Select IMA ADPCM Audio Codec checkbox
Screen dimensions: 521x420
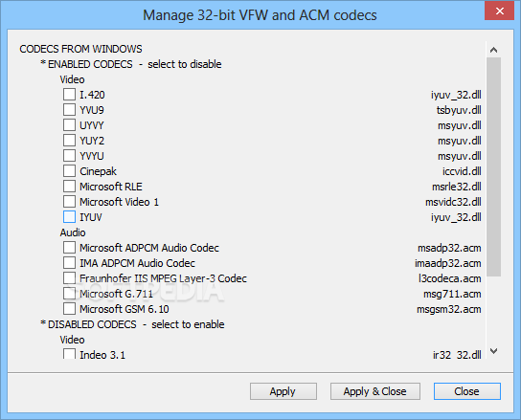pos(69,263)
